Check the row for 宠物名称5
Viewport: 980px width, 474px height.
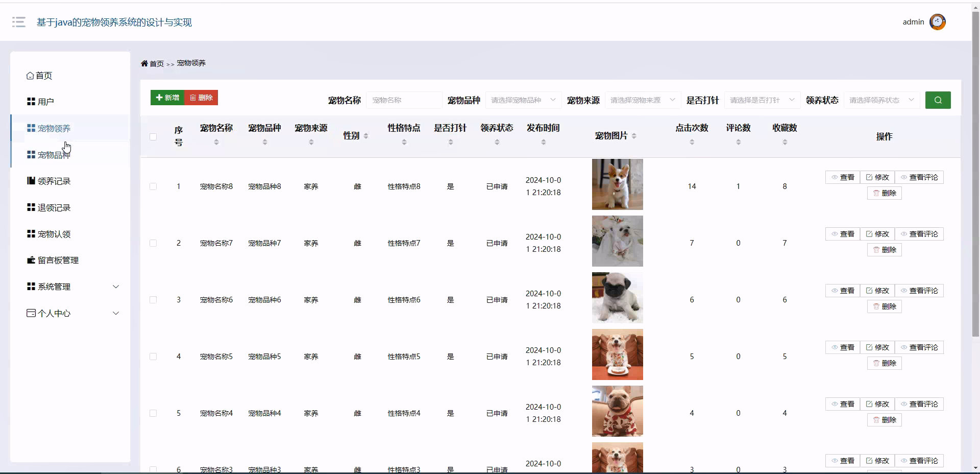pos(153,357)
